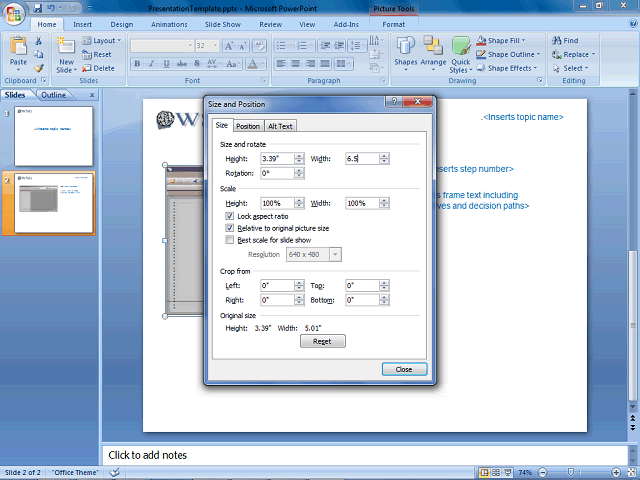Click Close in Size and Position dialog

(x=404, y=369)
